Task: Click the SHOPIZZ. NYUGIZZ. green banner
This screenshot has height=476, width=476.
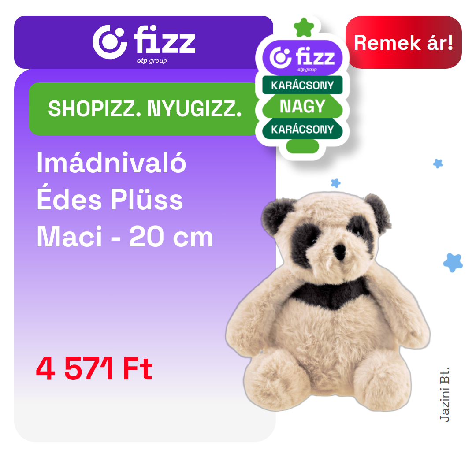Action: click(x=145, y=109)
